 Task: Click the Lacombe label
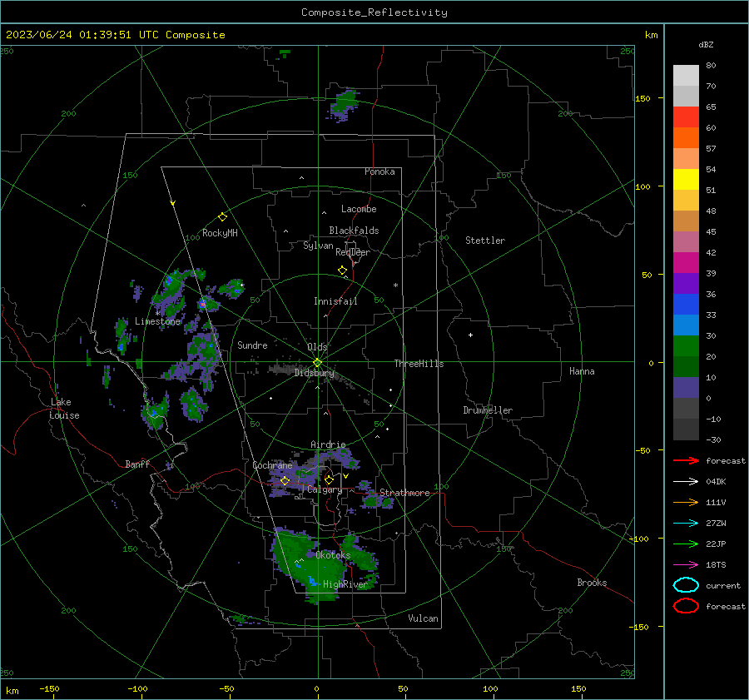(x=359, y=209)
